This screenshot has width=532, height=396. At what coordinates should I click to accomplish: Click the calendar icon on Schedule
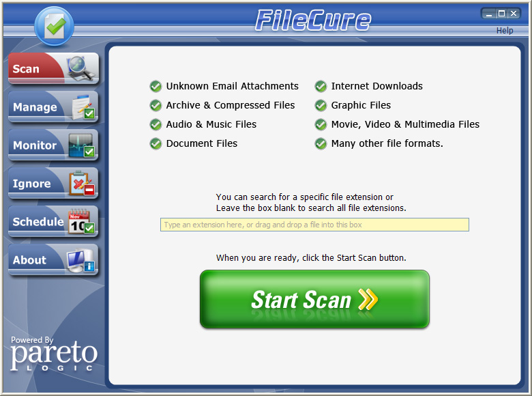click(81, 221)
